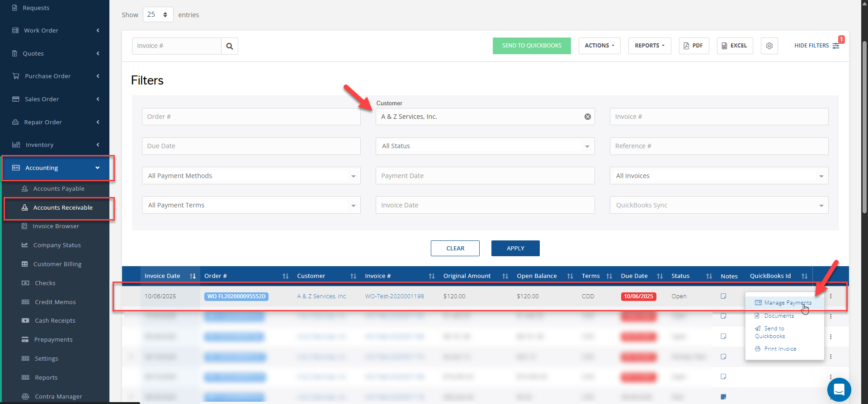The width and height of the screenshot is (868, 404).
Task: Export the list using the Excel icon button
Action: pos(735,46)
